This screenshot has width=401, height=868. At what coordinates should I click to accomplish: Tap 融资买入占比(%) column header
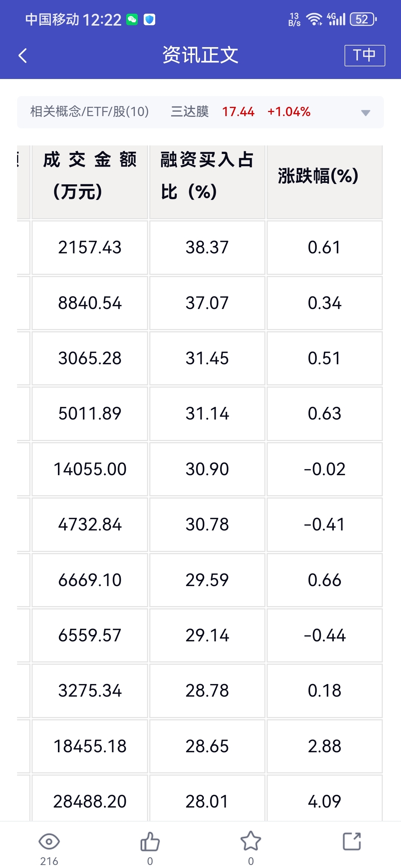coord(207,176)
